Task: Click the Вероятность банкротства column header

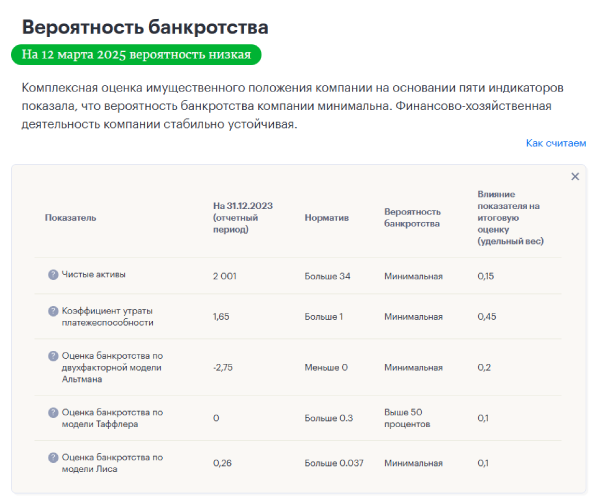Action: (412, 217)
